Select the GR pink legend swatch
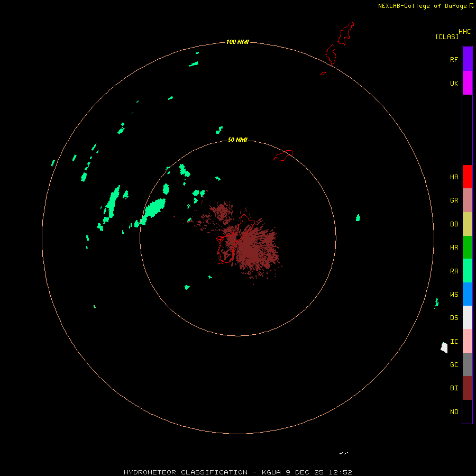 (467, 200)
